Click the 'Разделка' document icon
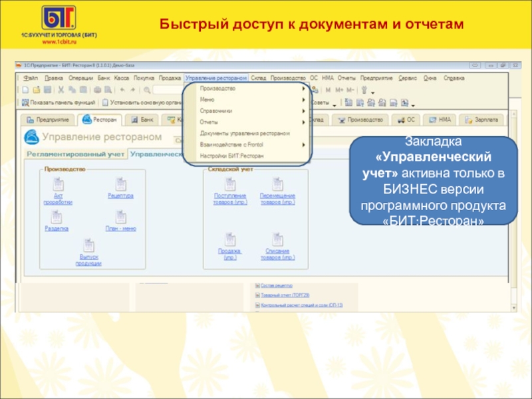 click(x=57, y=217)
